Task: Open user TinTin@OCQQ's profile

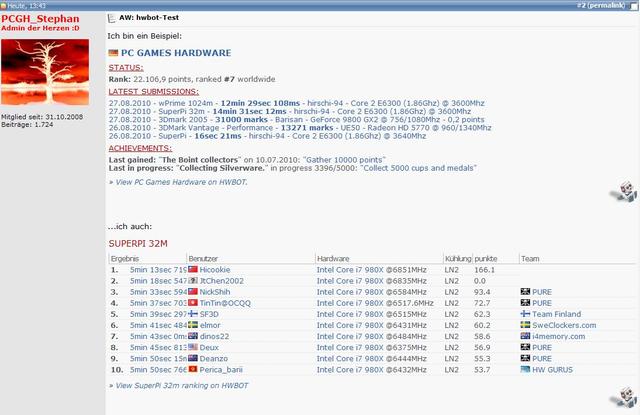Action: coord(225,303)
